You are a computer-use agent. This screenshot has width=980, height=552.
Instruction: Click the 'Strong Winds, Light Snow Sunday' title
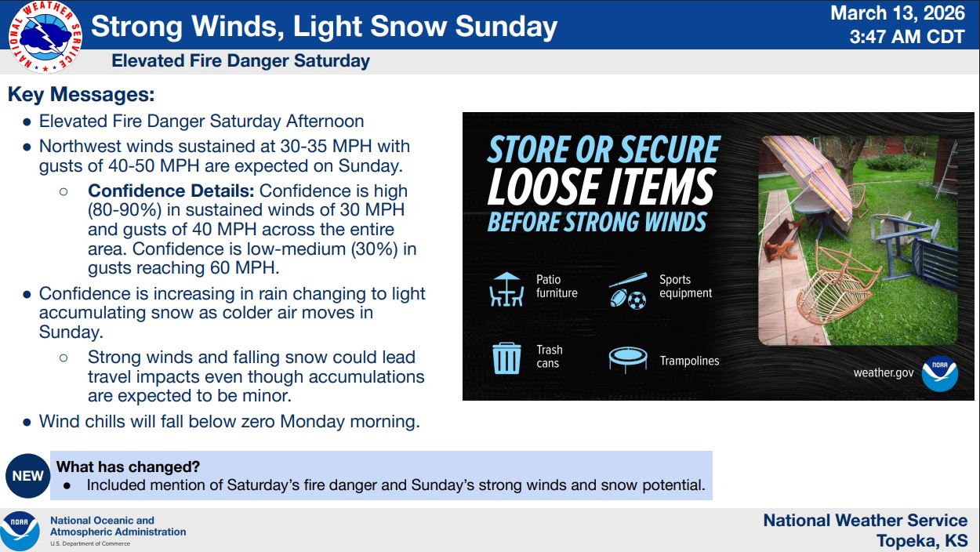(324, 27)
